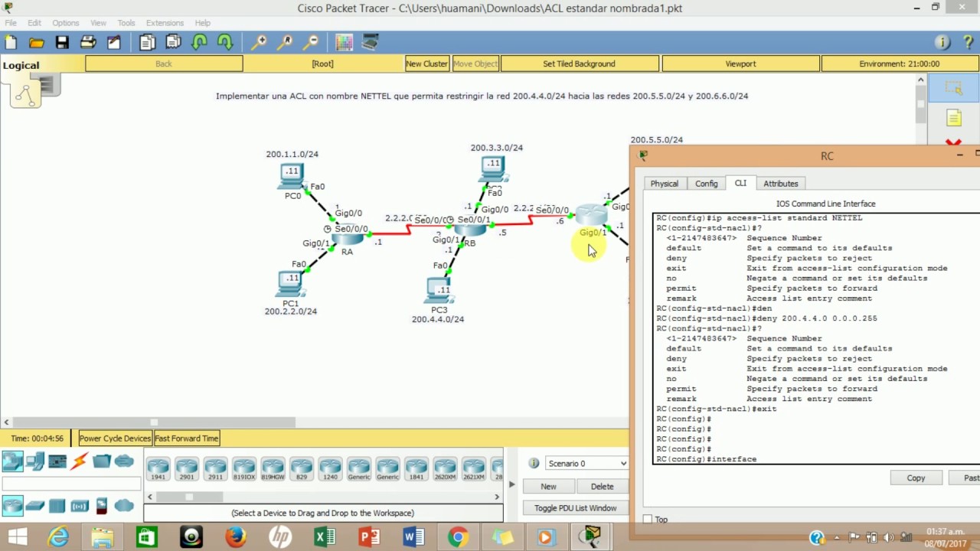Zoom out with the magnifier minus icon
The width and height of the screenshot is (980, 551).
click(x=311, y=43)
